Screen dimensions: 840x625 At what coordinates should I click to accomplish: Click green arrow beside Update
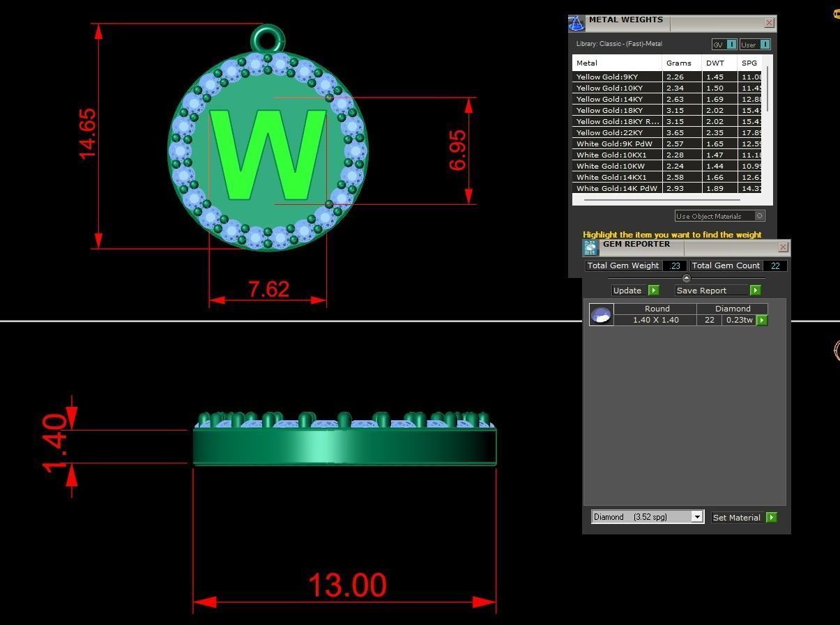(x=653, y=290)
